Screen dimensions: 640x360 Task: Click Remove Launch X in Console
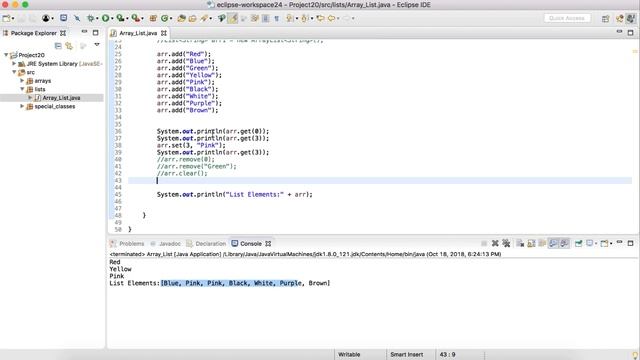click(495, 244)
